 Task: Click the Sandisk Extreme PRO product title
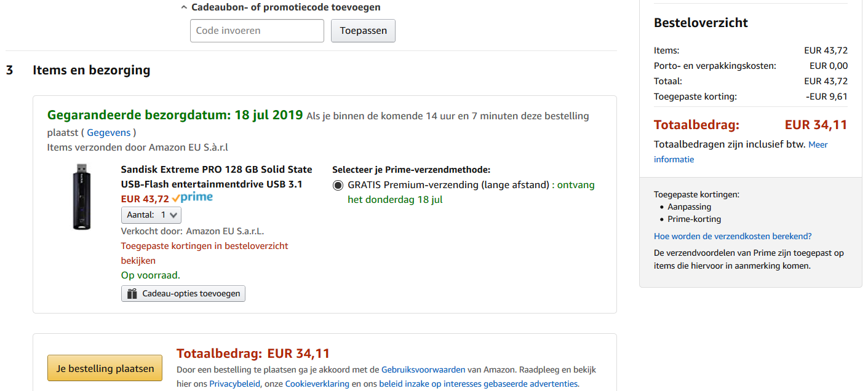click(x=216, y=176)
